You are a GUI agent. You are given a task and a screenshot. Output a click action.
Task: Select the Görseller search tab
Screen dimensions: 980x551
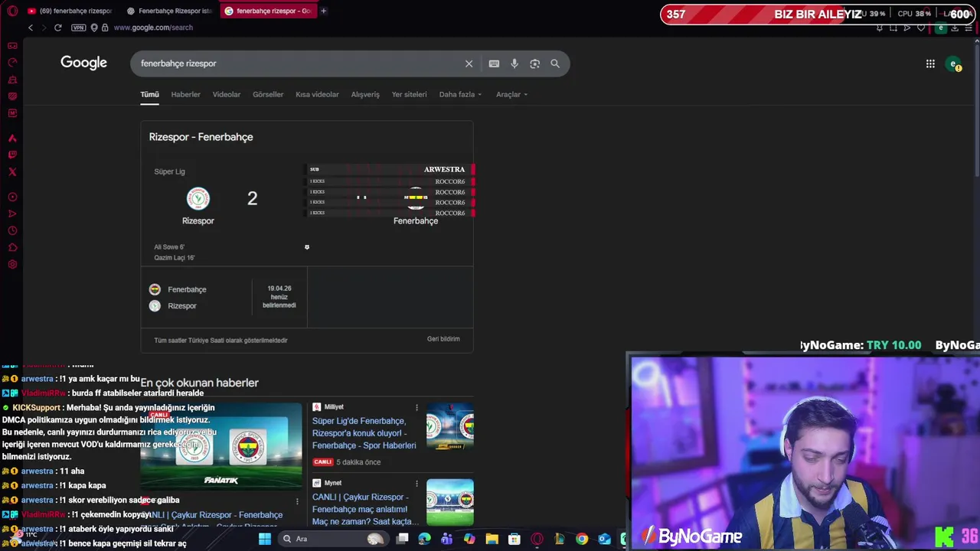click(x=268, y=94)
